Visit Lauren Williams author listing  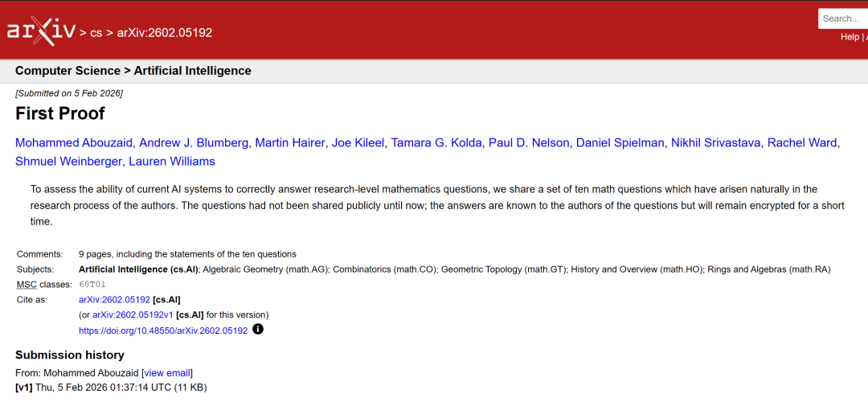tap(172, 161)
